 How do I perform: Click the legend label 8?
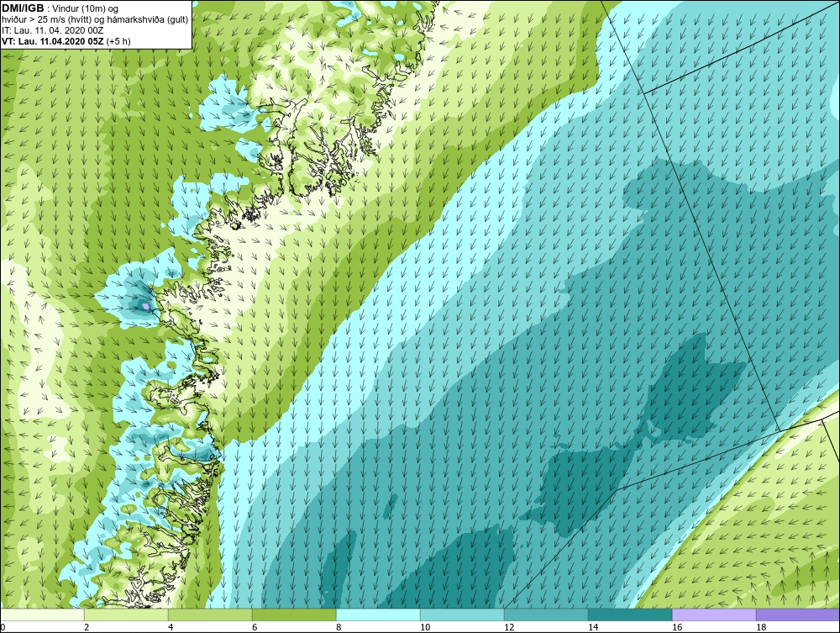click(339, 627)
